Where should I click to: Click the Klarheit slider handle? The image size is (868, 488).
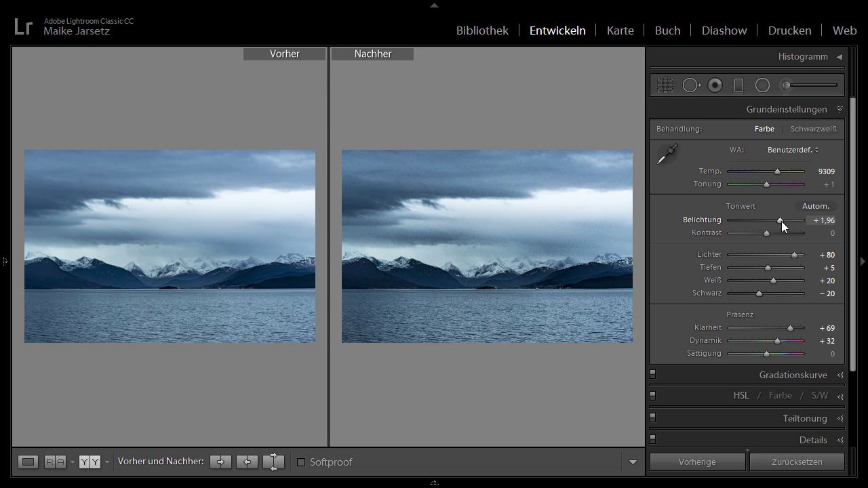pos(790,328)
